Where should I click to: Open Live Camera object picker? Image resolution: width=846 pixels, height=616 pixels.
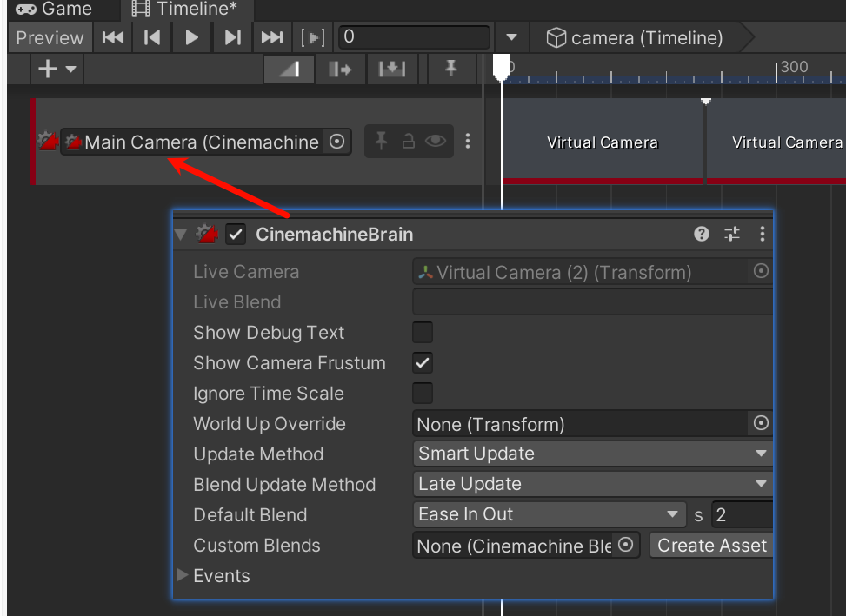click(761, 271)
